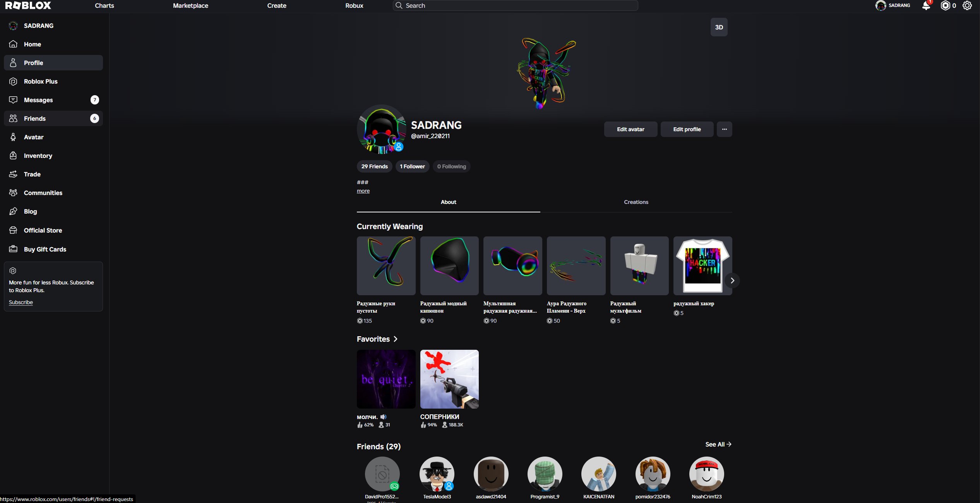This screenshot has width=980, height=503.
Task: Open the 29 Friends pill
Action: point(374,166)
